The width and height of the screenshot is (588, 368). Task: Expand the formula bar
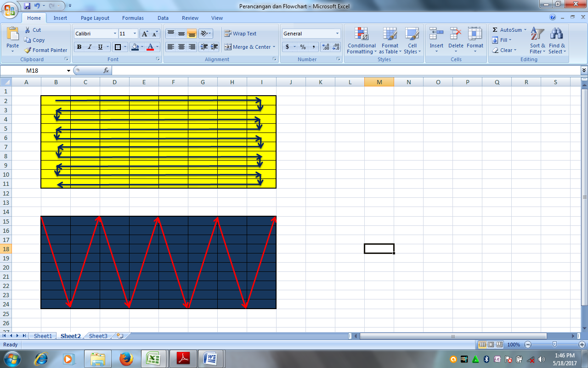click(584, 70)
